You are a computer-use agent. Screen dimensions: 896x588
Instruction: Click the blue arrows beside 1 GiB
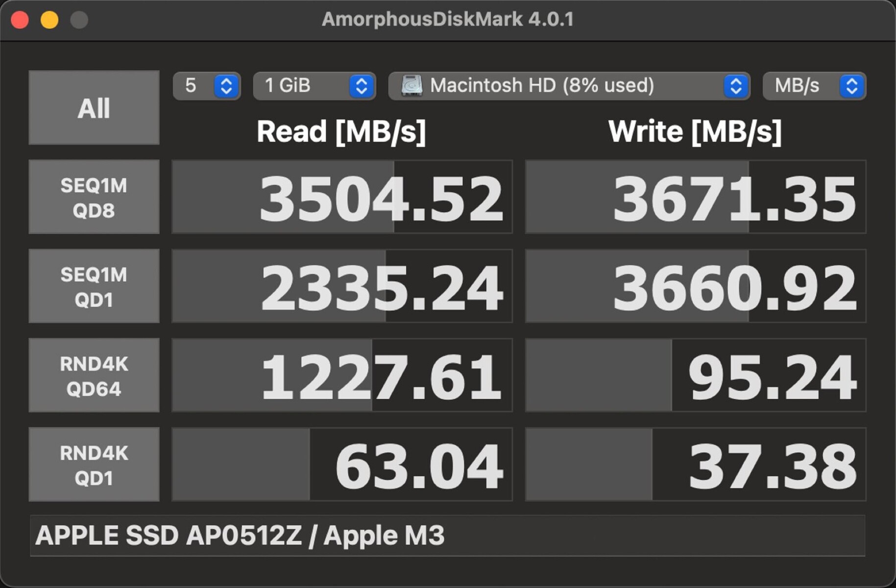point(362,86)
